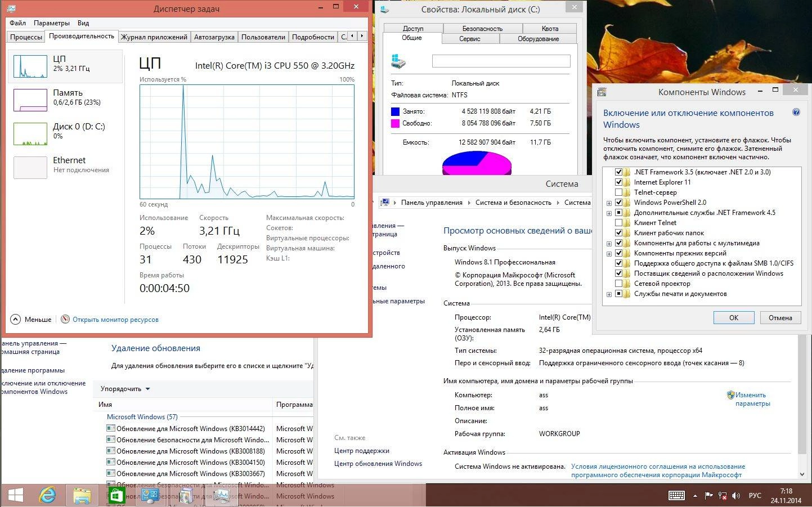Screen dimensions: 812x507
Task: Click resource monitor icon in Task Manager
Action: point(65,319)
